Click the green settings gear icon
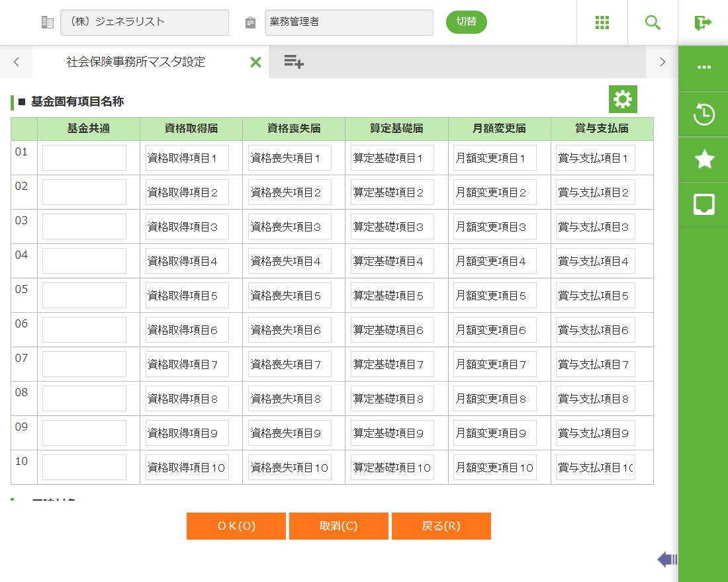 [x=622, y=99]
